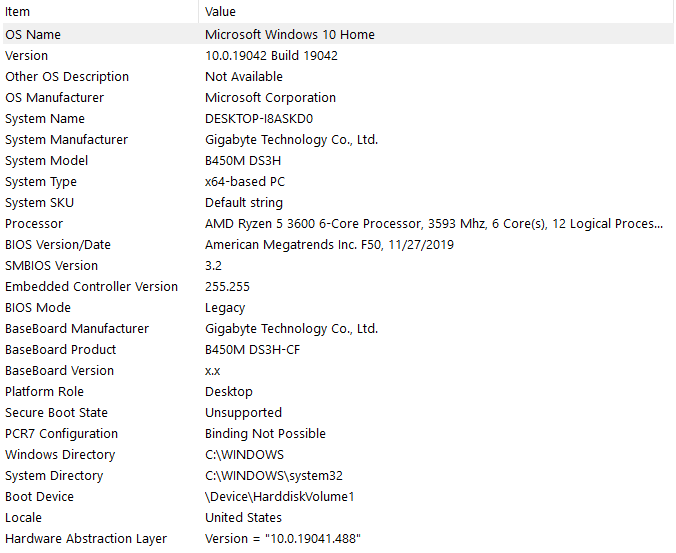Screen dimensions: 676x553
Task: Select the Locale row label
Action: pyautogui.click(x=23, y=518)
